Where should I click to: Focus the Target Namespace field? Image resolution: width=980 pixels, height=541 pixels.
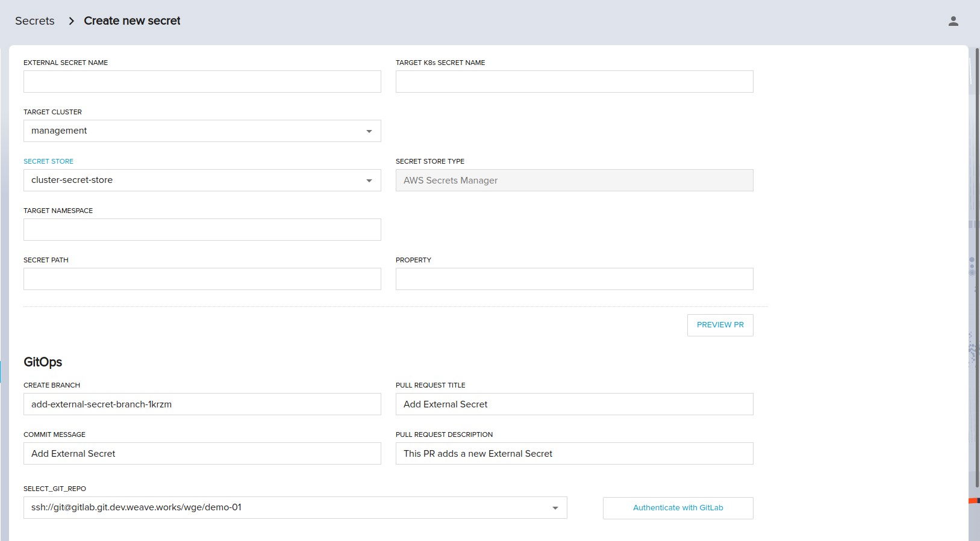202,230
